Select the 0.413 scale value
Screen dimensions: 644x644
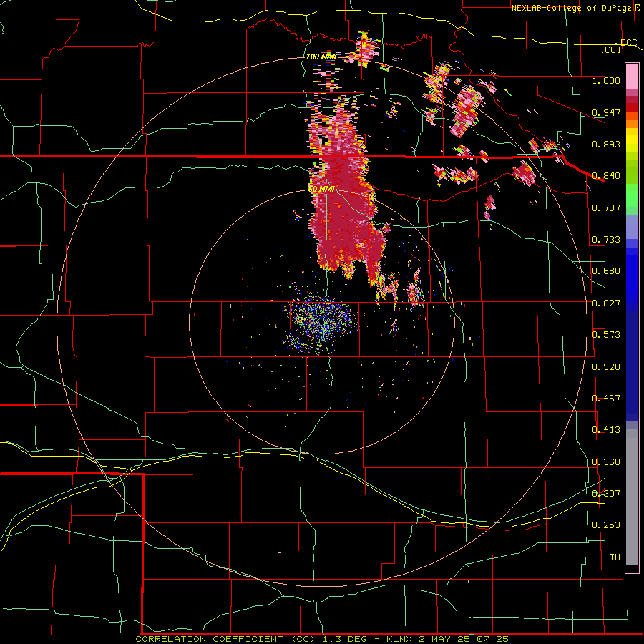(606, 429)
